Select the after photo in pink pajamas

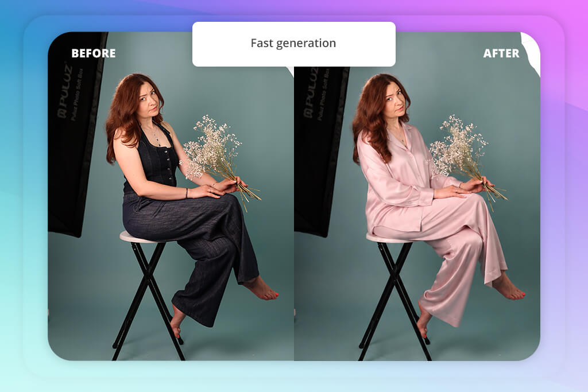[417, 196]
